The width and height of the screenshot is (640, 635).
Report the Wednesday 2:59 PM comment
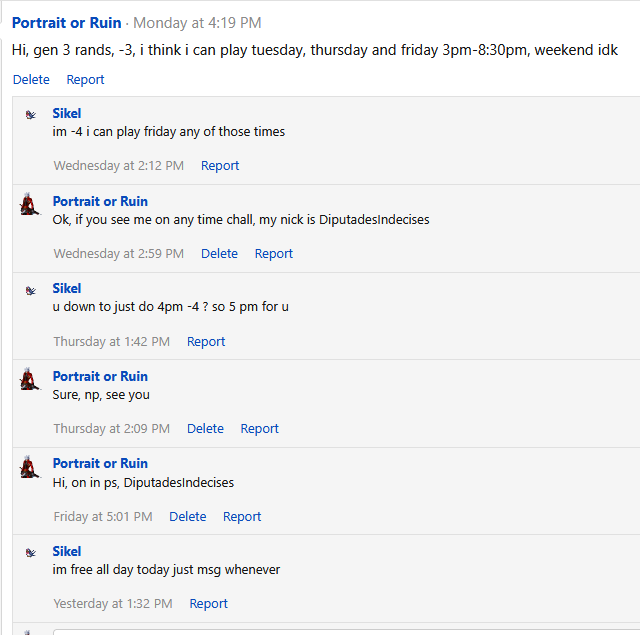pos(274,253)
